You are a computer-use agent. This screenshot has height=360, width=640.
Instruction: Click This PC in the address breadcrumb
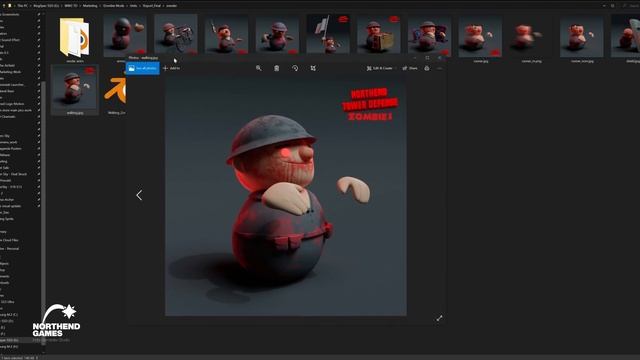pyautogui.click(x=22, y=6)
